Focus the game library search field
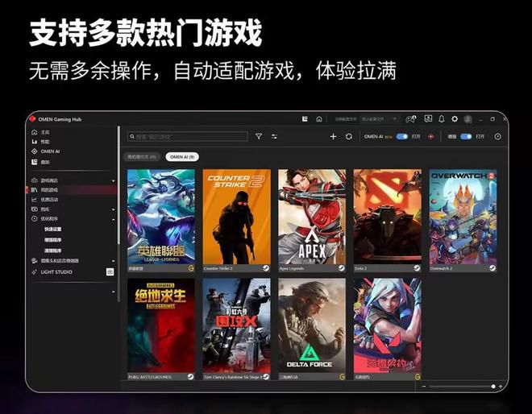The width and height of the screenshot is (532, 414). coord(187,137)
